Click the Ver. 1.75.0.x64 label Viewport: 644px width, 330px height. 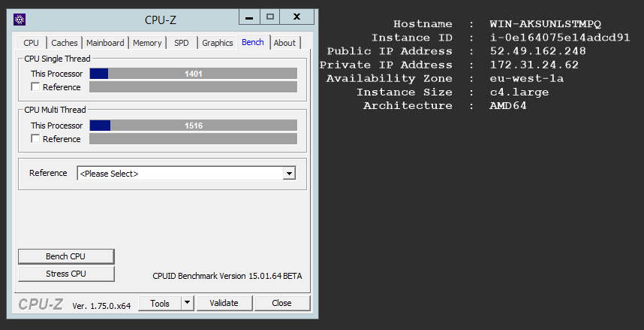point(101,306)
